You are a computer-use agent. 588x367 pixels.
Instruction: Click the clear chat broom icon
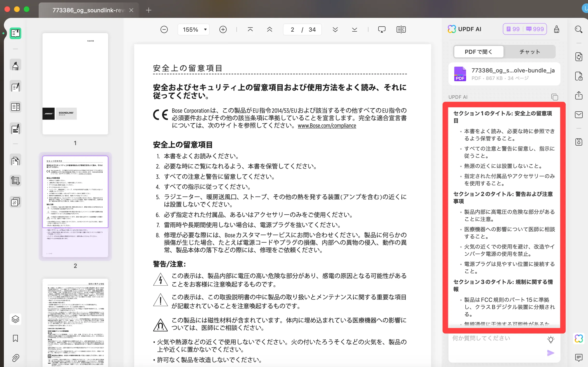[556, 29]
